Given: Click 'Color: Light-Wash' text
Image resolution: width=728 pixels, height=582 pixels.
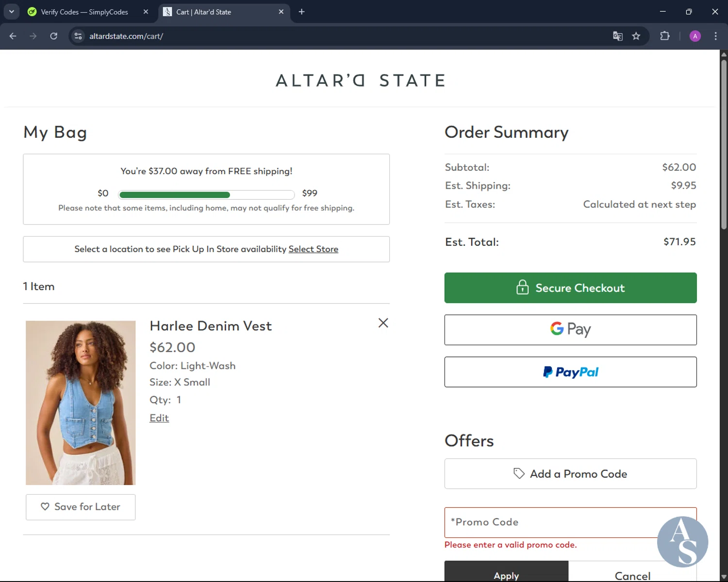Looking at the screenshot, I should [192, 366].
